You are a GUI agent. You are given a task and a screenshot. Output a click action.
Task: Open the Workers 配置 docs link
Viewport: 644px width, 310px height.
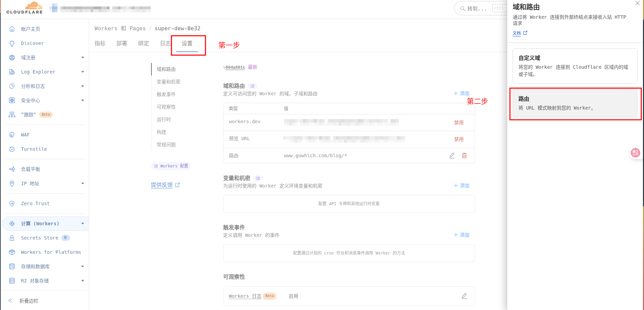[171, 166]
